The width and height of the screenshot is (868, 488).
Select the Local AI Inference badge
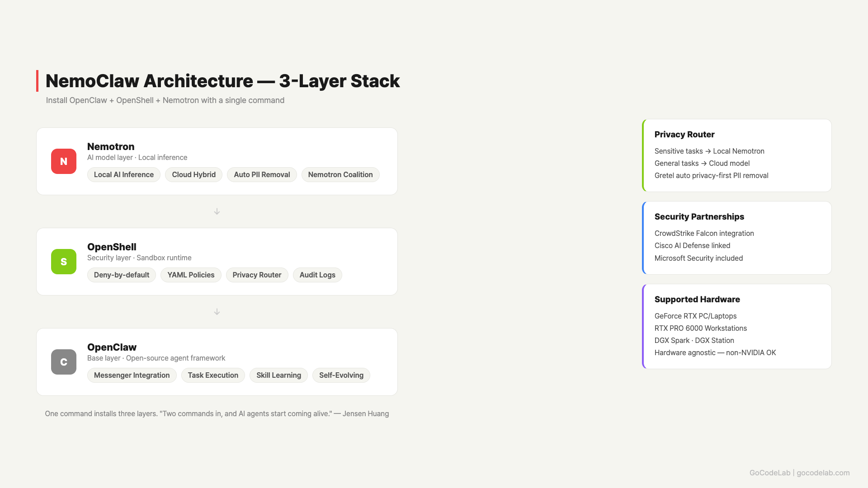click(x=123, y=174)
